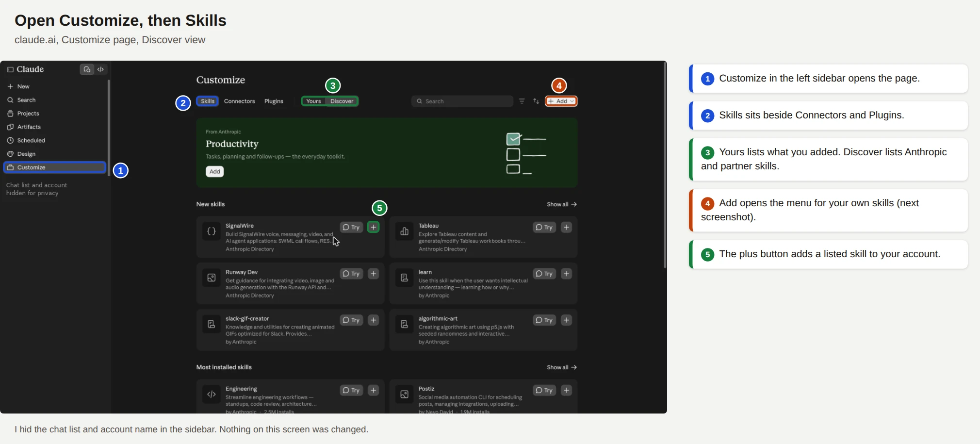Click the plus icon on the algorithmic-art skill
This screenshot has width=980, height=444.
pyautogui.click(x=566, y=320)
